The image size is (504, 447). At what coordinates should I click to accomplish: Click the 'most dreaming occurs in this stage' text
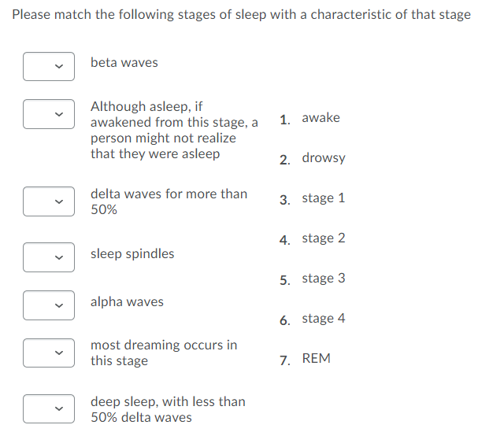tap(163, 353)
